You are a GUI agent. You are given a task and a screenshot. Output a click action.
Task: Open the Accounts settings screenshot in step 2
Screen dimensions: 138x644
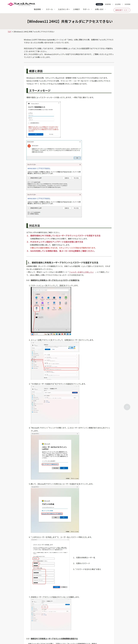point(55,361)
